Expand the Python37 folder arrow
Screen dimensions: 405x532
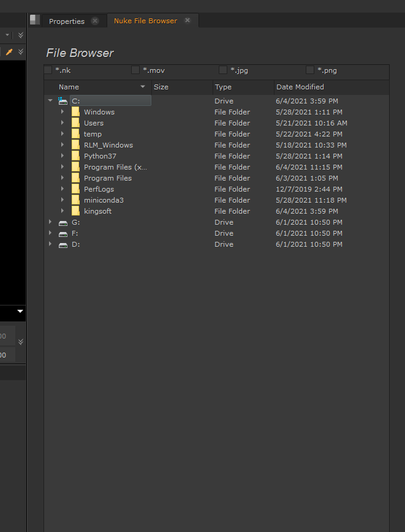click(62, 156)
